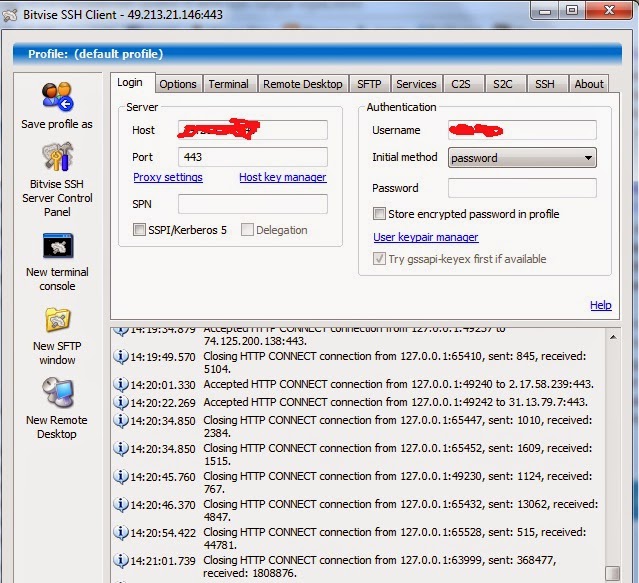The height and width of the screenshot is (583, 639).
Task: Open the Services tab
Action: click(417, 84)
